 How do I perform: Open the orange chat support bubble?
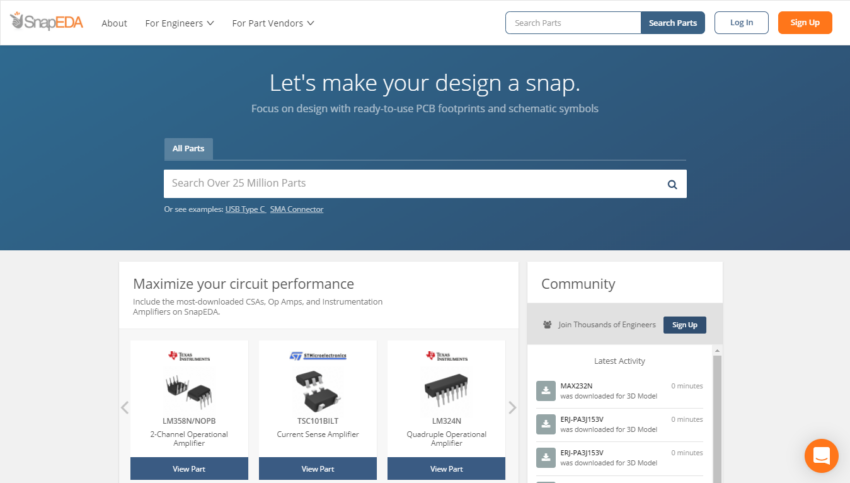pyautogui.click(x=821, y=455)
